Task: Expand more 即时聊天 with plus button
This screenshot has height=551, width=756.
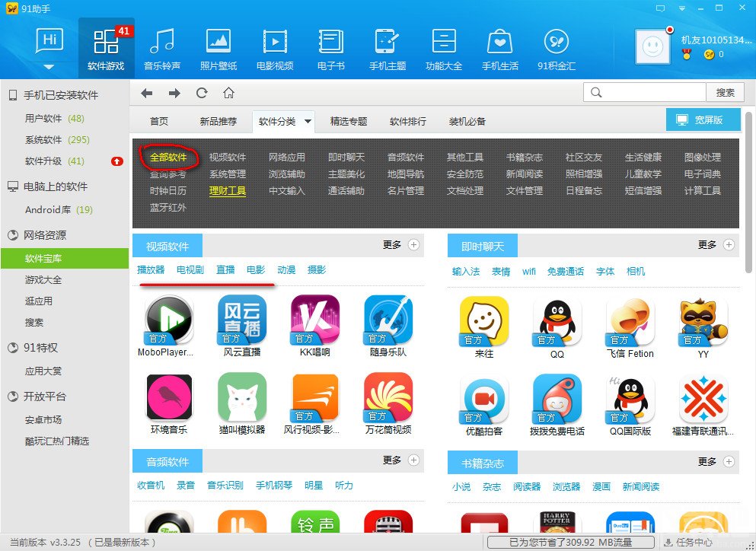Action: (x=729, y=244)
